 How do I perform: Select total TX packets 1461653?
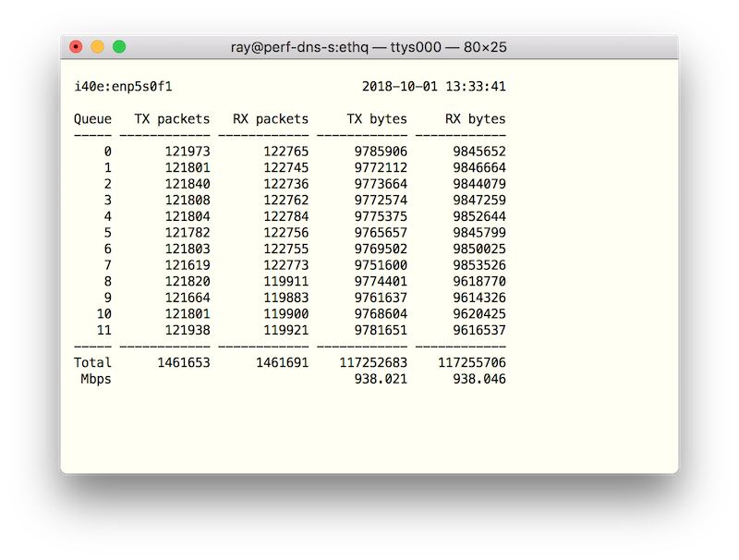click(x=184, y=362)
